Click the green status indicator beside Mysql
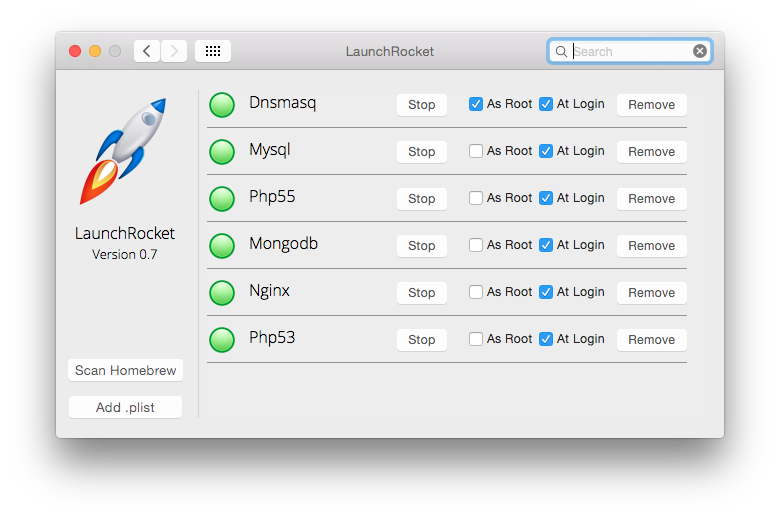The height and width of the screenshot is (518, 780). point(222,151)
